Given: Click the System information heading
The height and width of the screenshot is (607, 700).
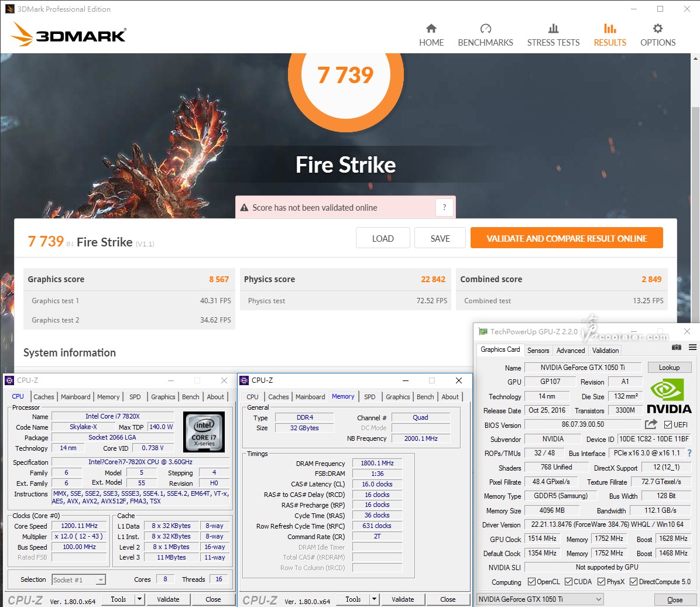Looking at the screenshot, I should pyautogui.click(x=70, y=352).
